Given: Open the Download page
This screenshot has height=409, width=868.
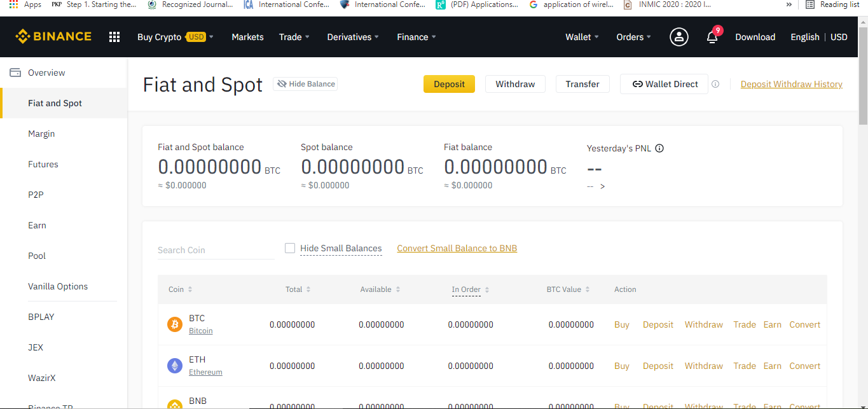Looking at the screenshot, I should 755,37.
